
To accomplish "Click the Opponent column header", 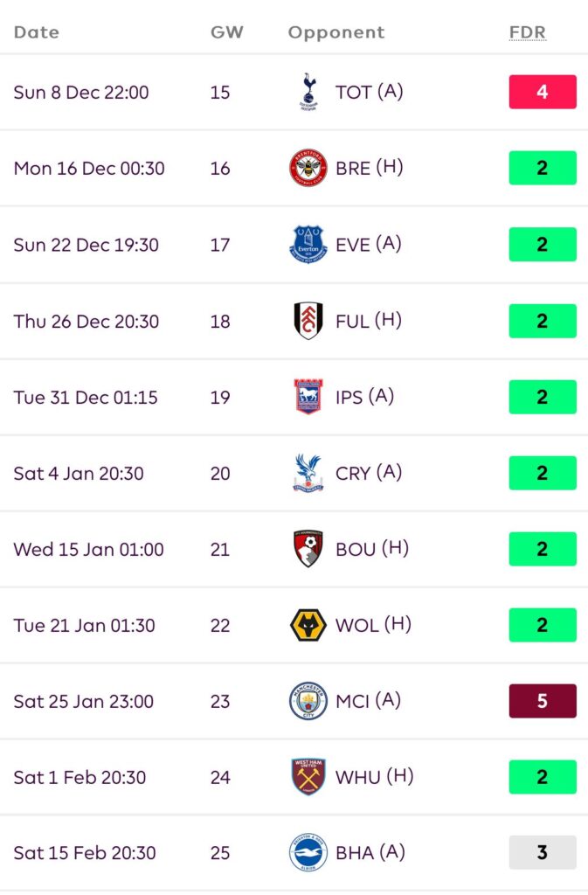I will (x=336, y=32).
